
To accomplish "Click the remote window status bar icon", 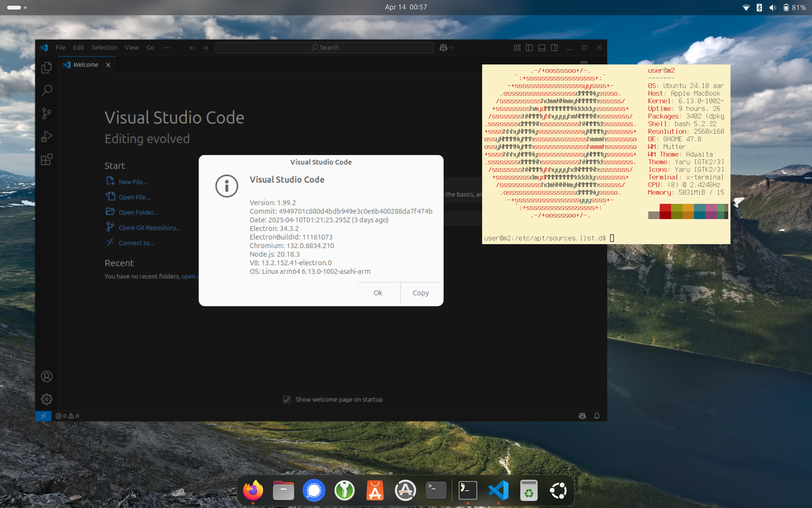I will [43, 416].
